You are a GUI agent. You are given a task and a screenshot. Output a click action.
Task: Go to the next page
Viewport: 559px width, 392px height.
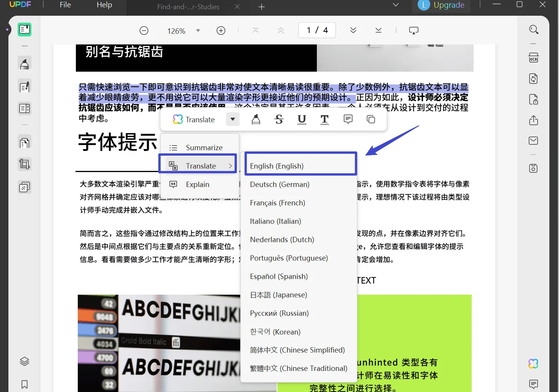[353, 30]
